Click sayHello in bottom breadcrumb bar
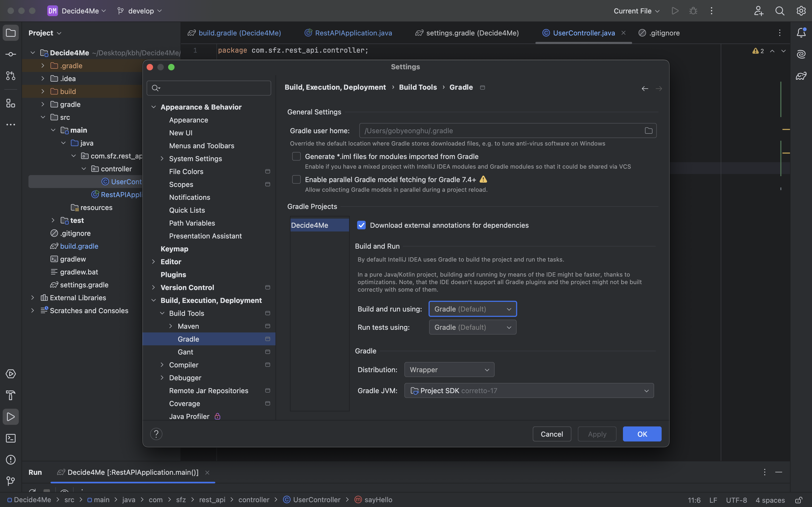The height and width of the screenshot is (507, 812). pyautogui.click(x=378, y=500)
